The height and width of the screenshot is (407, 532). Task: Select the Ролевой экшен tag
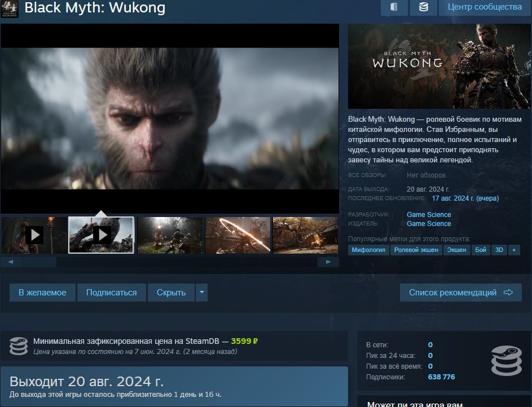coord(416,250)
